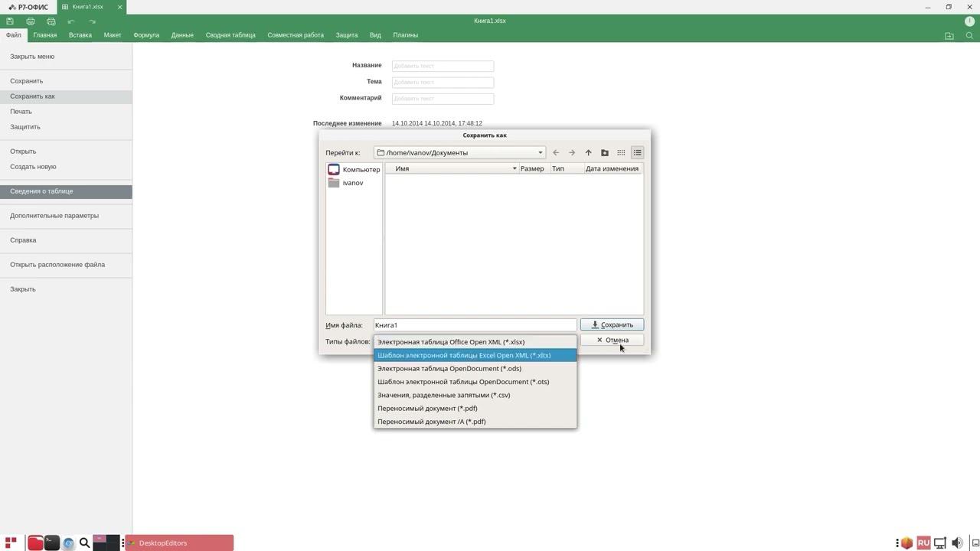Click Сохранить button in the save dialog
Image resolution: width=980 pixels, height=551 pixels.
612,324
